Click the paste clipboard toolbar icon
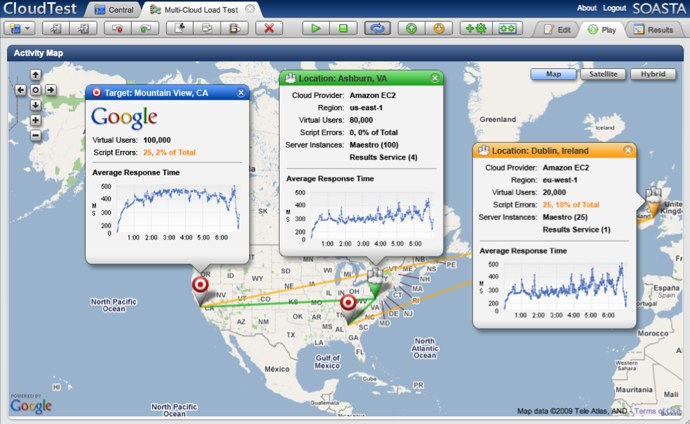The image size is (690, 424). (235, 29)
